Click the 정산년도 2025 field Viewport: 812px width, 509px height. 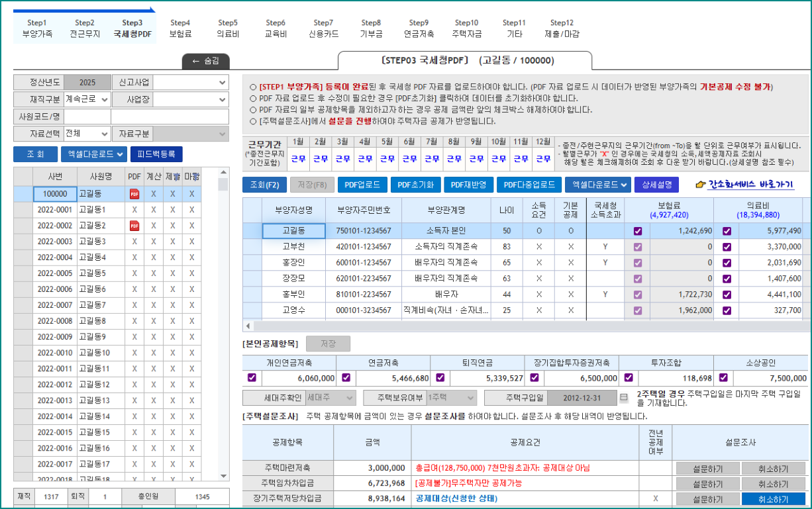[x=87, y=83]
